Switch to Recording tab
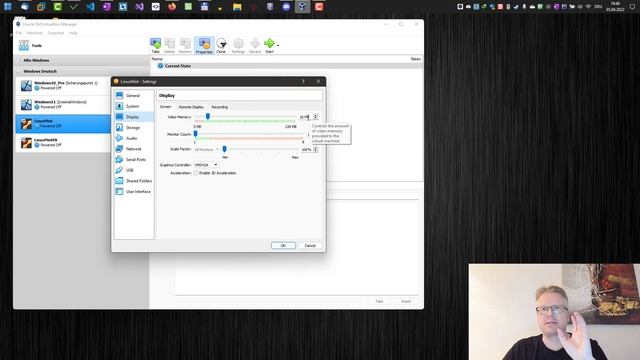This screenshot has width=640, height=360. 220,107
